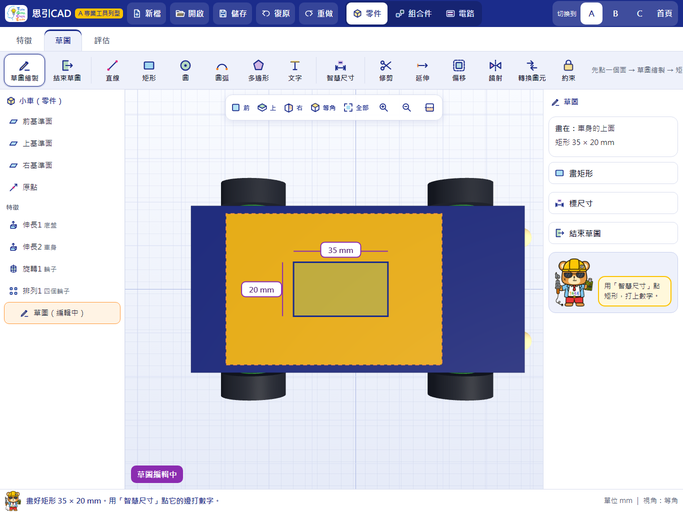
Task: Switch to 電路 circuit mode
Action: click(x=460, y=14)
